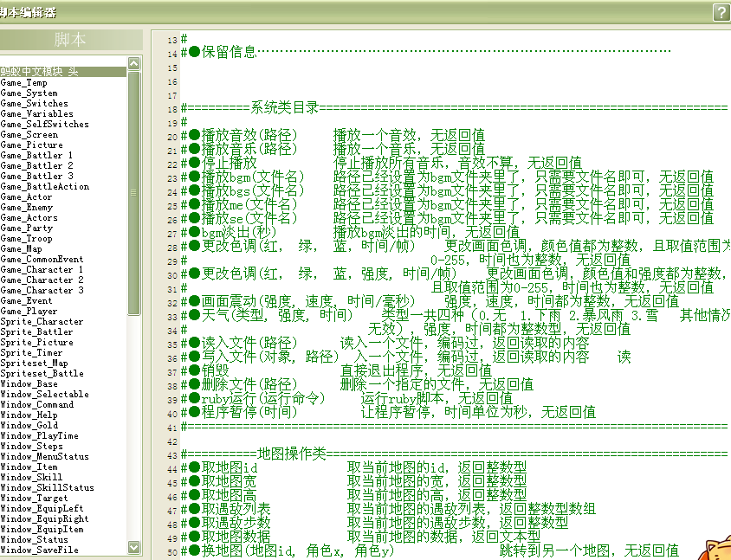Click the help question mark button

click(721, 12)
